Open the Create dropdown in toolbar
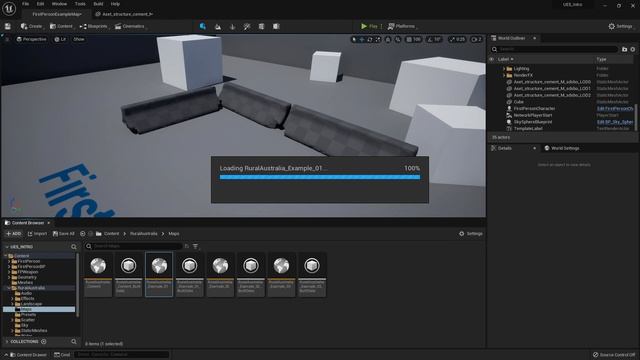The height and width of the screenshot is (360, 640). [x=32, y=26]
